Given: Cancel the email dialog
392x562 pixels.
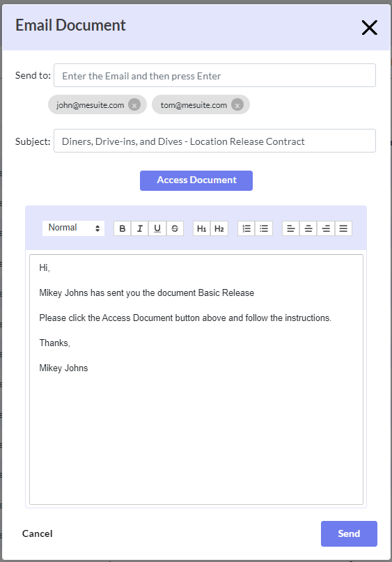Looking at the screenshot, I should [38, 533].
